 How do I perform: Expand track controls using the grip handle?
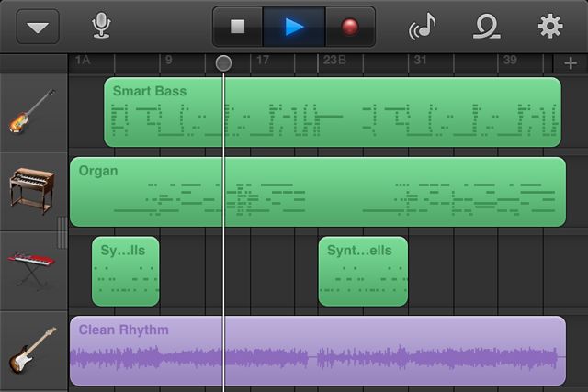click(x=62, y=232)
